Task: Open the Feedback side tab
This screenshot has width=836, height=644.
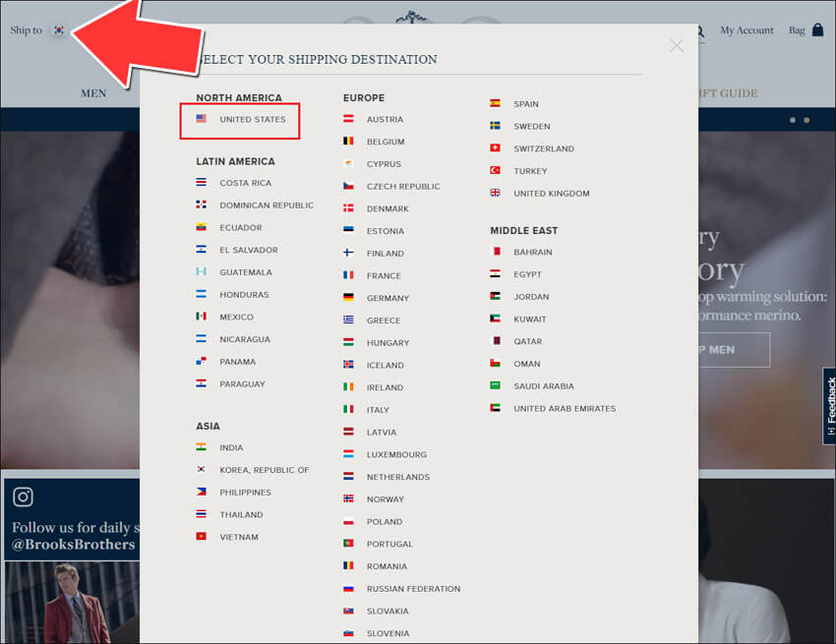Action: (829, 406)
